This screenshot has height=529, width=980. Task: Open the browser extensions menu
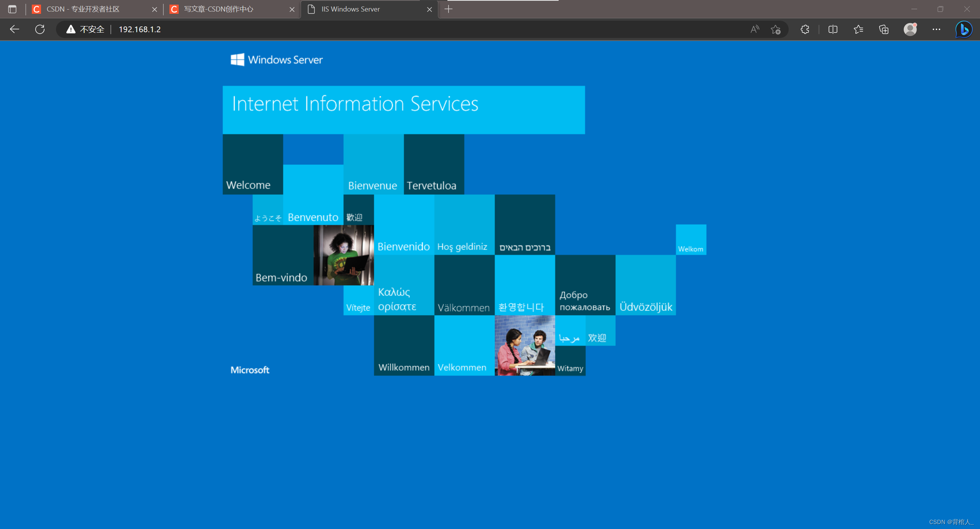pos(805,29)
